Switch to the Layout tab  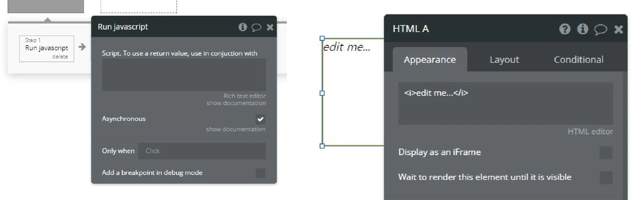[504, 60]
